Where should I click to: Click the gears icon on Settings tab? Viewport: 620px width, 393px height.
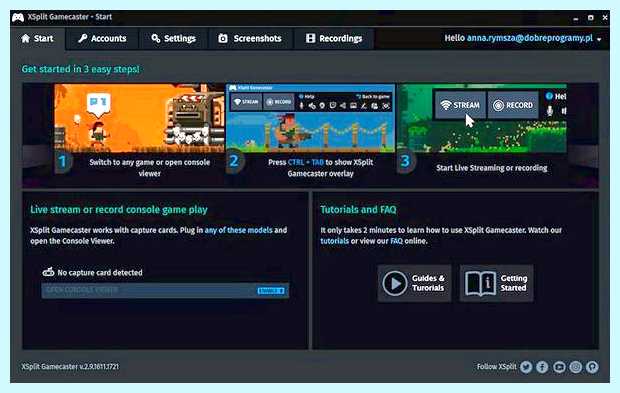coord(156,38)
